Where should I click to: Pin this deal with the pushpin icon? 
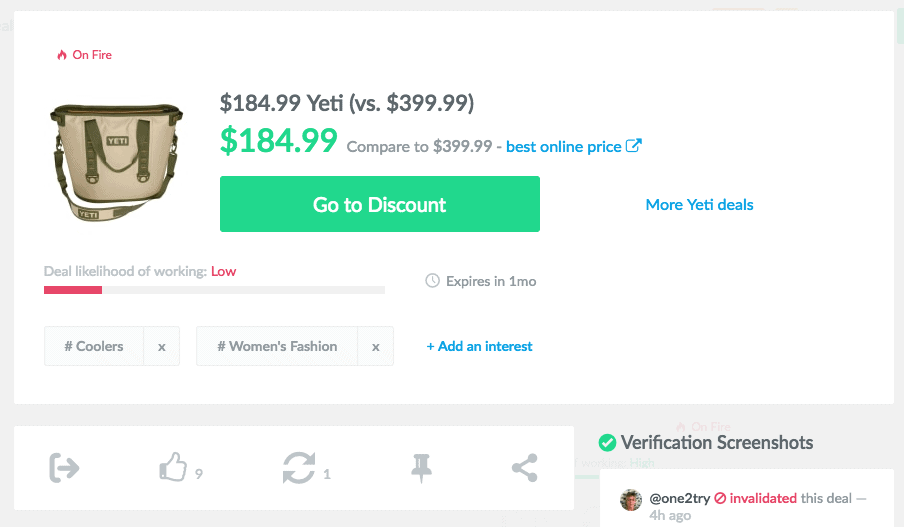point(422,467)
